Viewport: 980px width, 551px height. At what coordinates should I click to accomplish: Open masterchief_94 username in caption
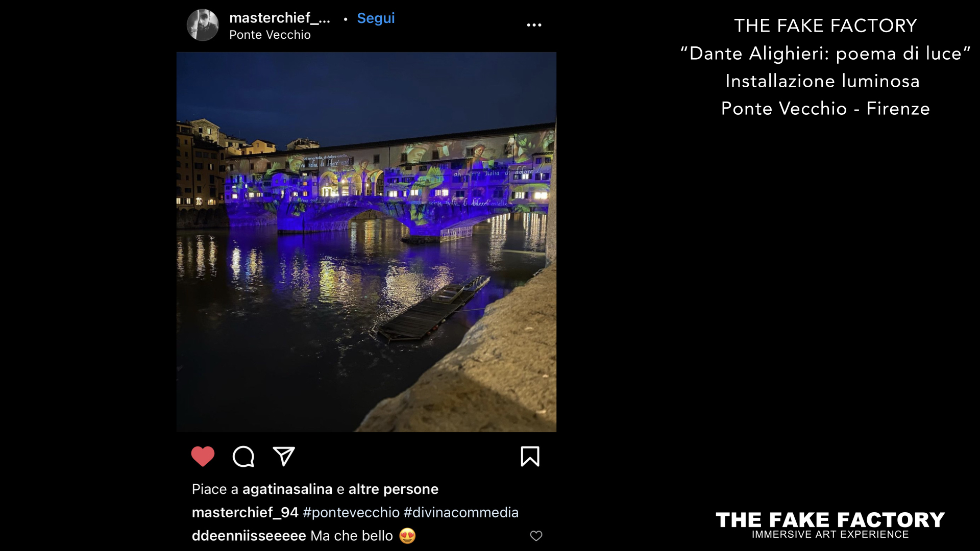pos(245,512)
